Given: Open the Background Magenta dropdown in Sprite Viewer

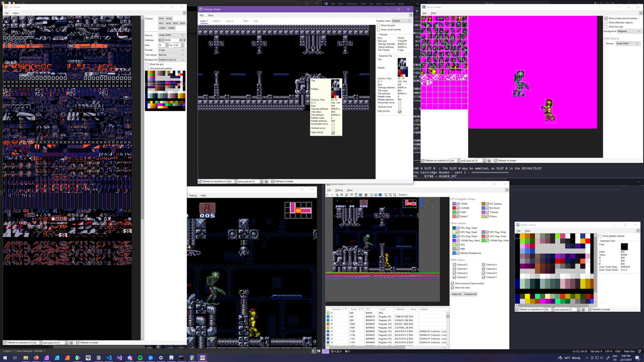Looking at the screenshot, I should coord(630,31).
